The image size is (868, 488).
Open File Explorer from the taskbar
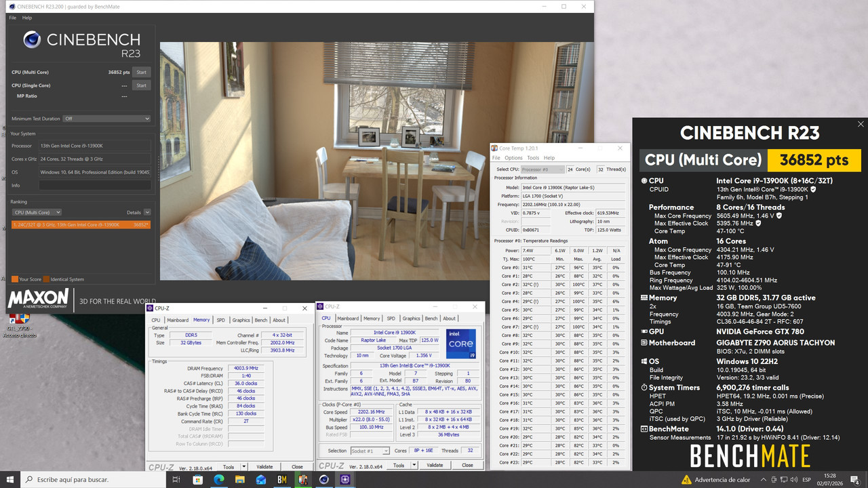(239, 479)
